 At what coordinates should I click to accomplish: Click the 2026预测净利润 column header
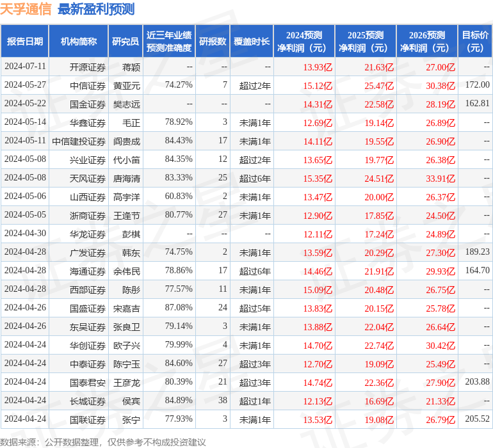pyautogui.click(x=427, y=41)
